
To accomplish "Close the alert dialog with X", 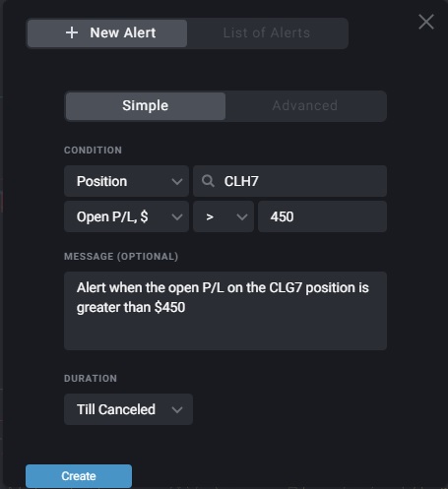I will 426,22.
